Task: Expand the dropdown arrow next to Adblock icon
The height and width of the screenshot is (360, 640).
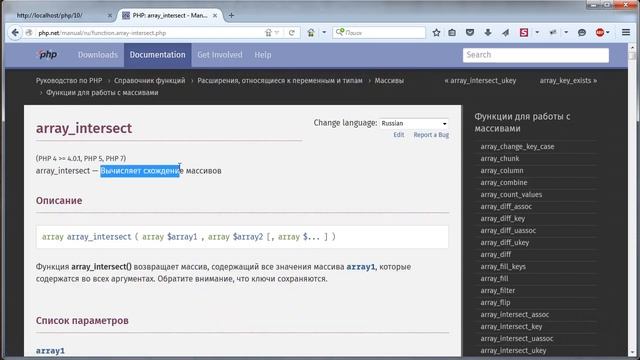Action: [608, 33]
